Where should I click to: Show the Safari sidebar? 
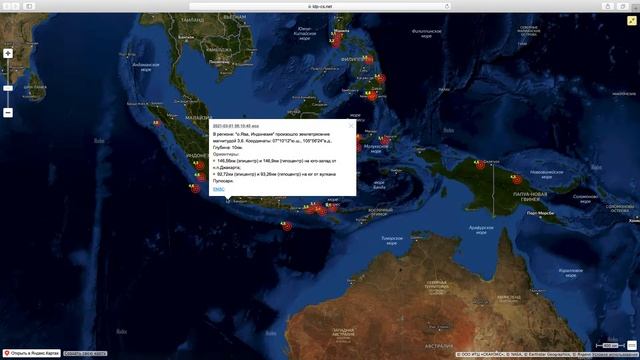click(29, 6)
